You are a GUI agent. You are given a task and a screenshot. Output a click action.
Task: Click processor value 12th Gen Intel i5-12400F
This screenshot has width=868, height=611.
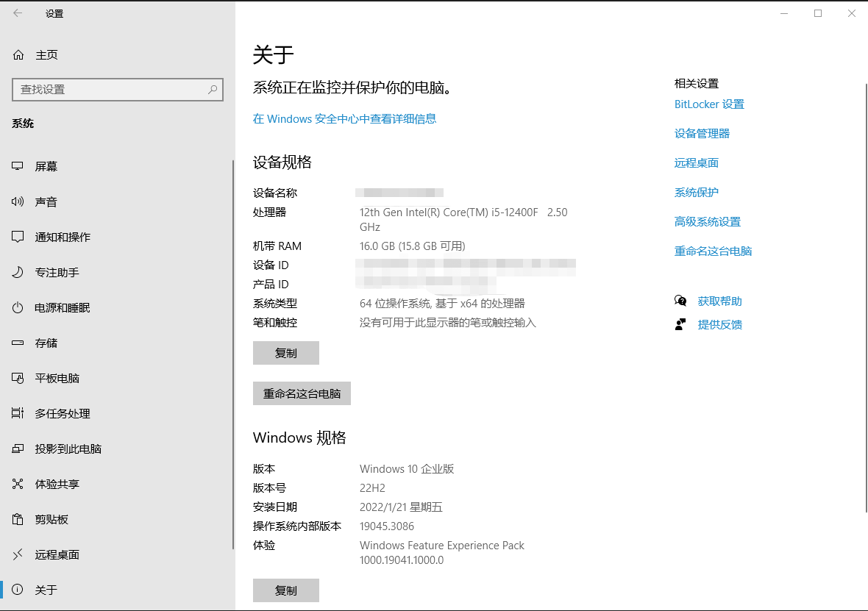[463, 219]
